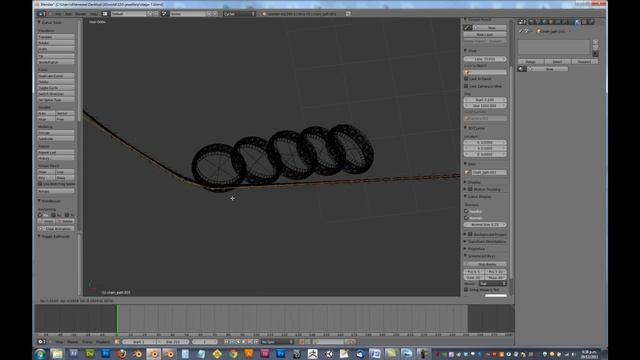This screenshot has width=640, height=360.
Task: Click the Deselect material button
Action: (x=584, y=62)
